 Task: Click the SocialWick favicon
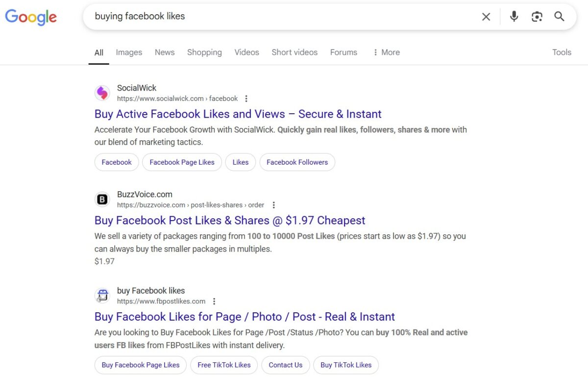pyautogui.click(x=102, y=93)
